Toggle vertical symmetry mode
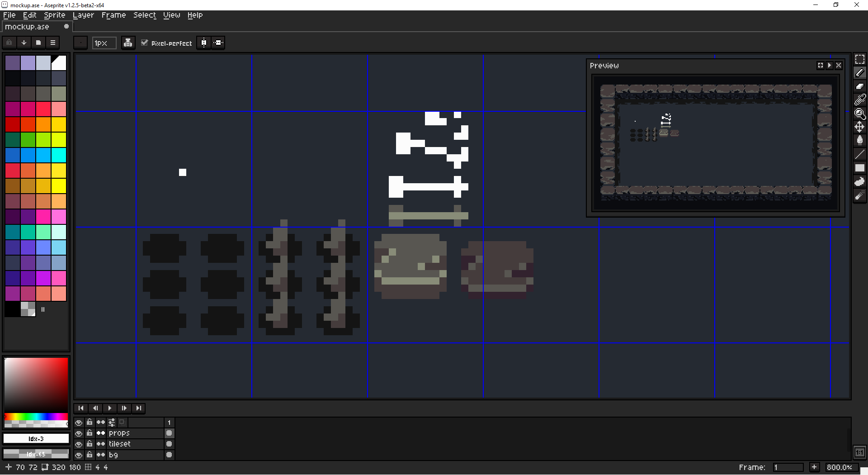Image resolution: width=868 pixels, height=475 pixels. point(218,43)
